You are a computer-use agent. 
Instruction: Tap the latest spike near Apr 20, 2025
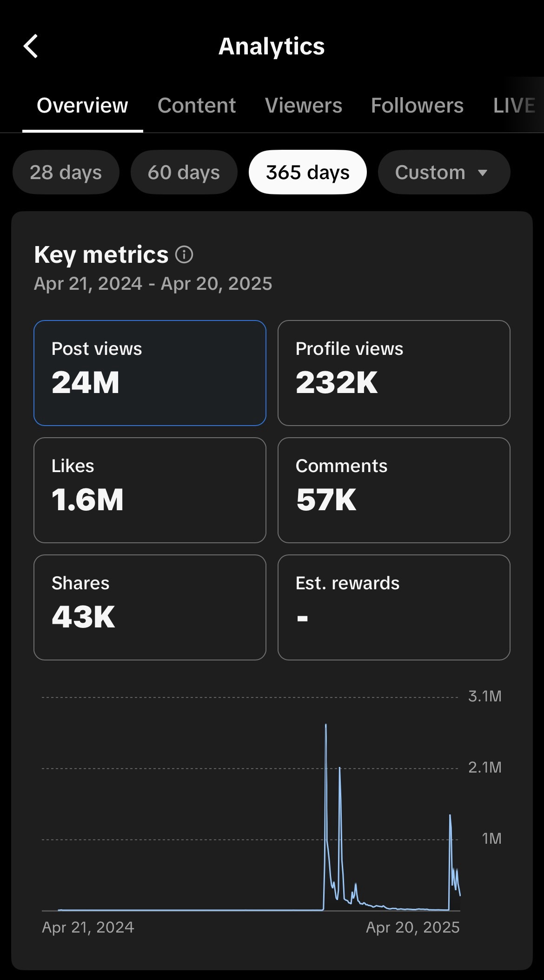(450, 817)
